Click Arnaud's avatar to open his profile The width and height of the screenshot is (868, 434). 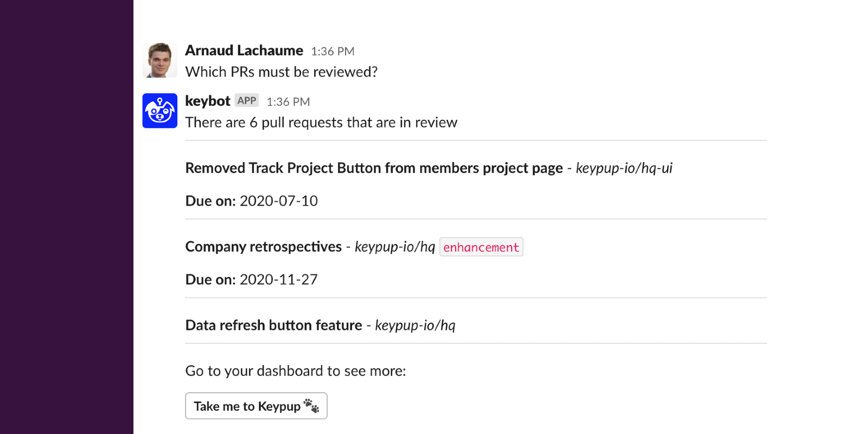coord(159,60)
